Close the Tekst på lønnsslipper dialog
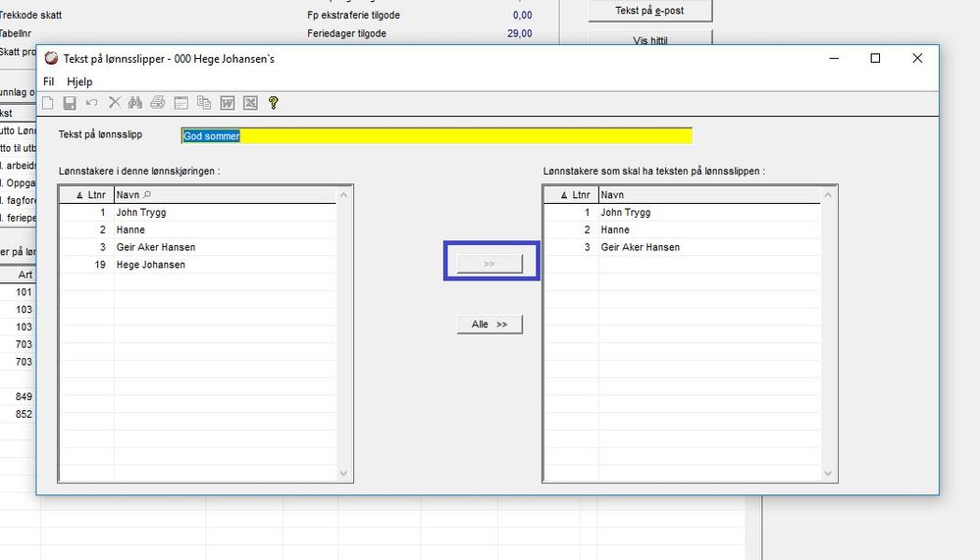This screenshot has height=560, width=980. click(x=917, y=58)
